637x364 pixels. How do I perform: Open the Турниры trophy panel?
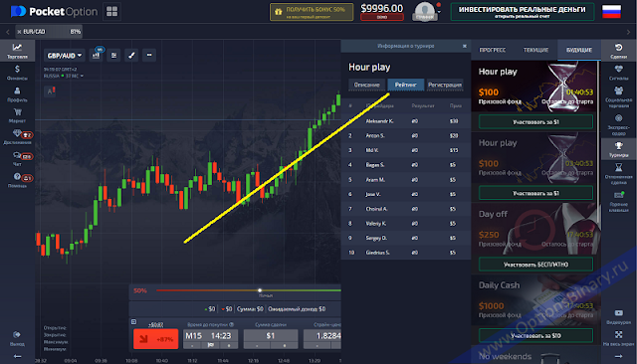[618, 149]
